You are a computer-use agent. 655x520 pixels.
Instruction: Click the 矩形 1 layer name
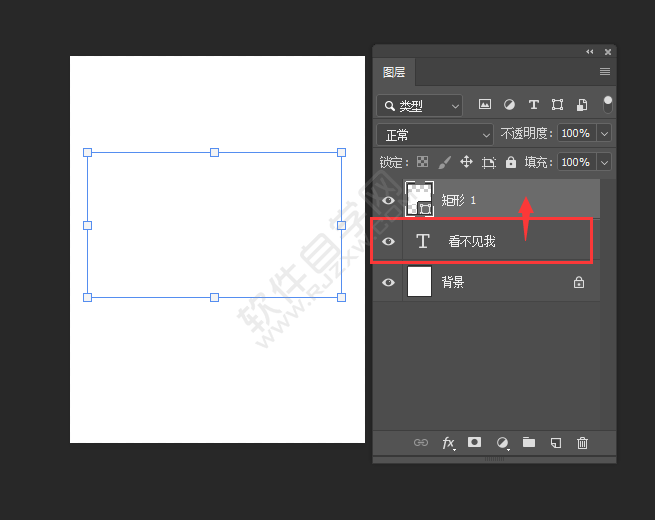coord(458,200)
